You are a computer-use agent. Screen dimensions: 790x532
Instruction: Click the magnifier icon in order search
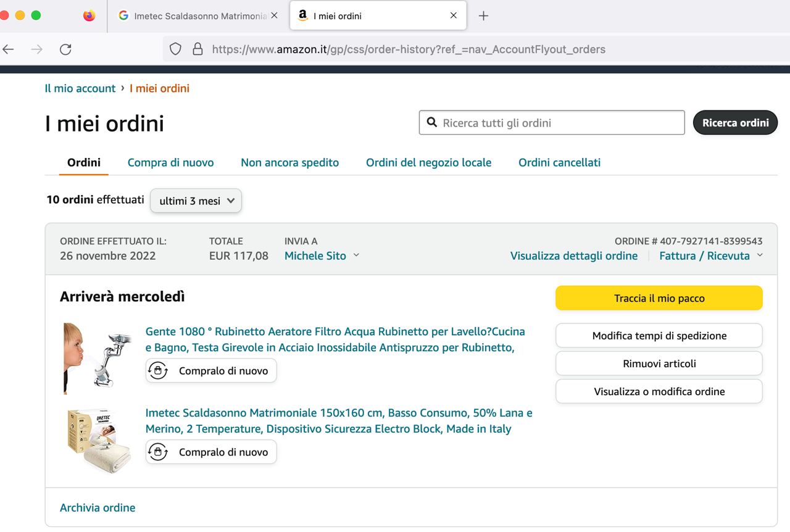click(432, 122)
